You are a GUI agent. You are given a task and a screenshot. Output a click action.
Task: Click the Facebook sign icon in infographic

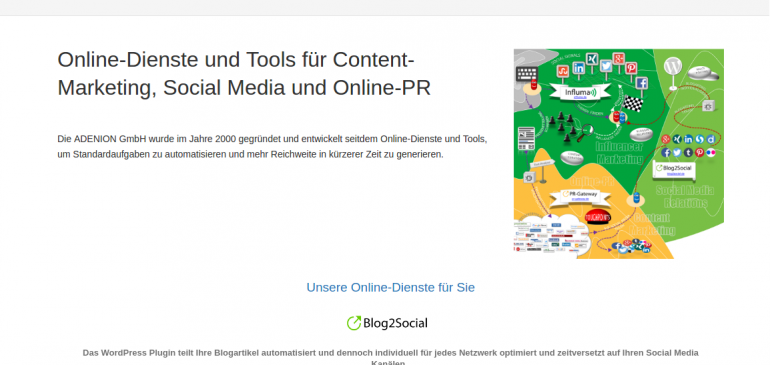642,83
